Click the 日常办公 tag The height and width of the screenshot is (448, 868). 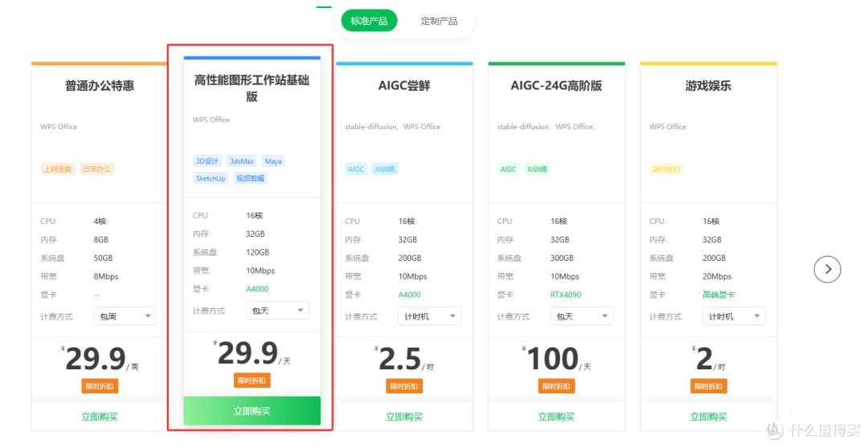click(97, 169)
